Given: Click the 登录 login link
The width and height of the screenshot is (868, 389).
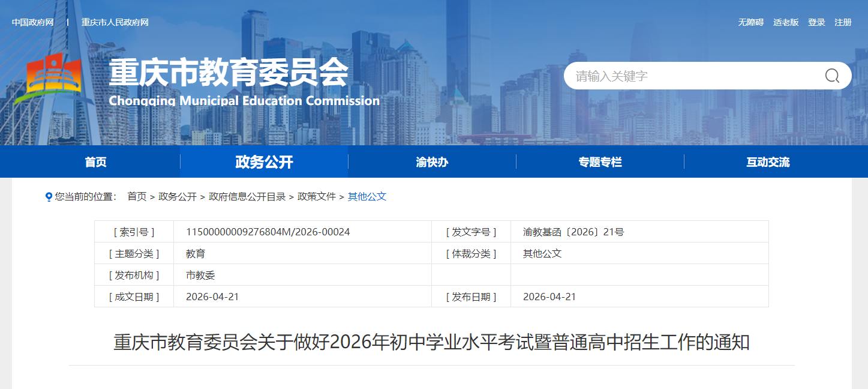Looking at the screenshot, I should pyautogui.click(x=816, y=22).
